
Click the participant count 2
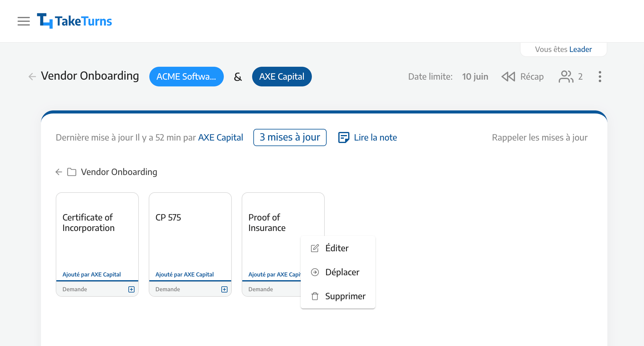tap(580, 77)
